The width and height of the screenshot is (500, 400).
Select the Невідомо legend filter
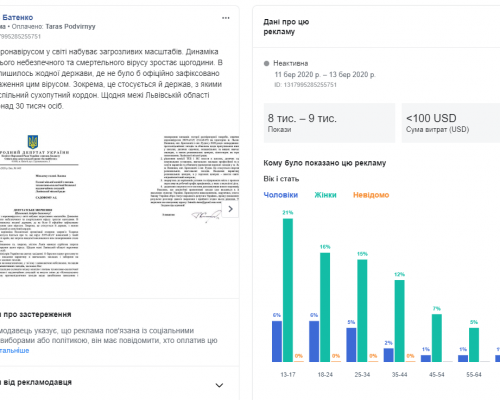(x=371, y=195)
